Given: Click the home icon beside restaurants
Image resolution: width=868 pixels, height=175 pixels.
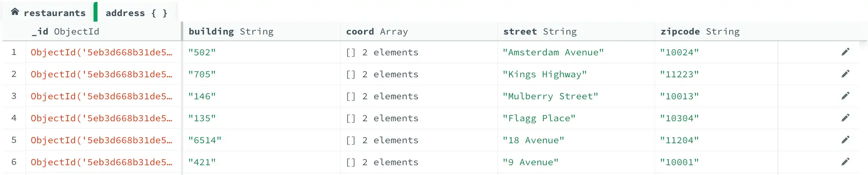Looking at the screenshot, I should [x=15, y=12].
